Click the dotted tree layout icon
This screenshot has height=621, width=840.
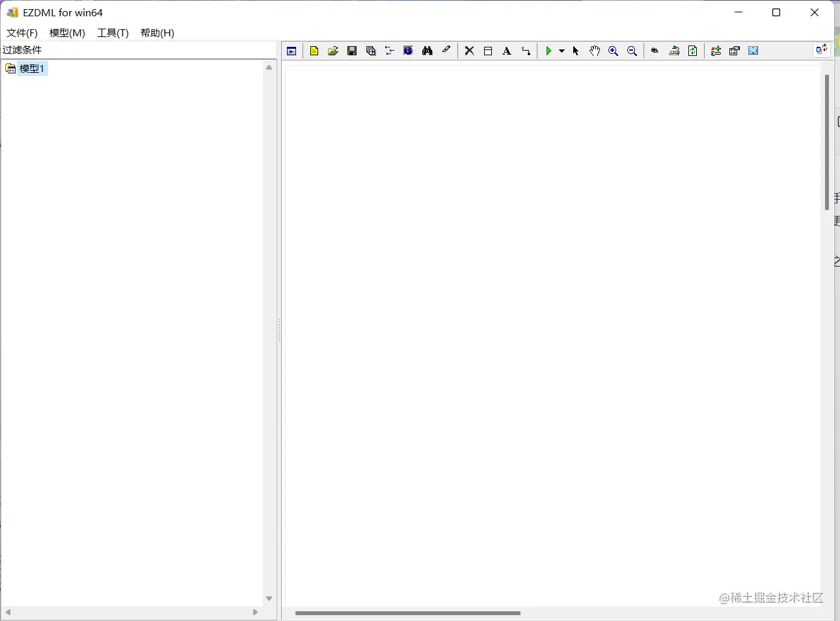[x=390, y=51]
